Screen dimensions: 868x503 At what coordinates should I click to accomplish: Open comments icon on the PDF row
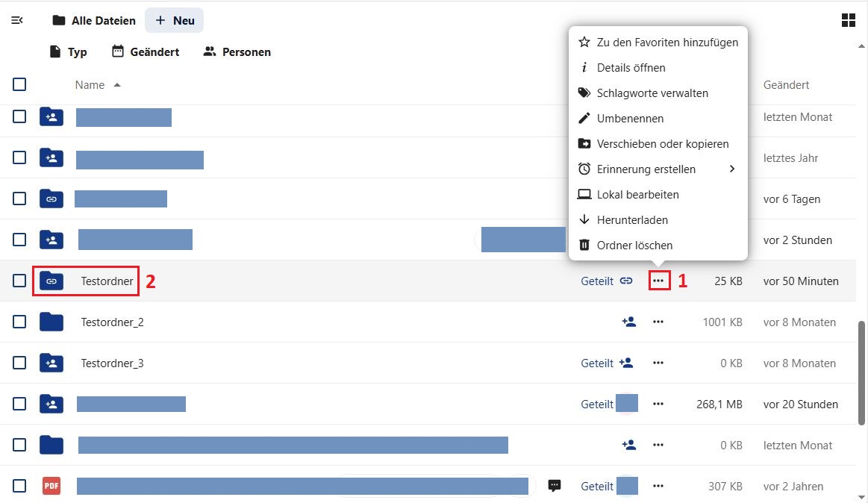coord(555,486)
